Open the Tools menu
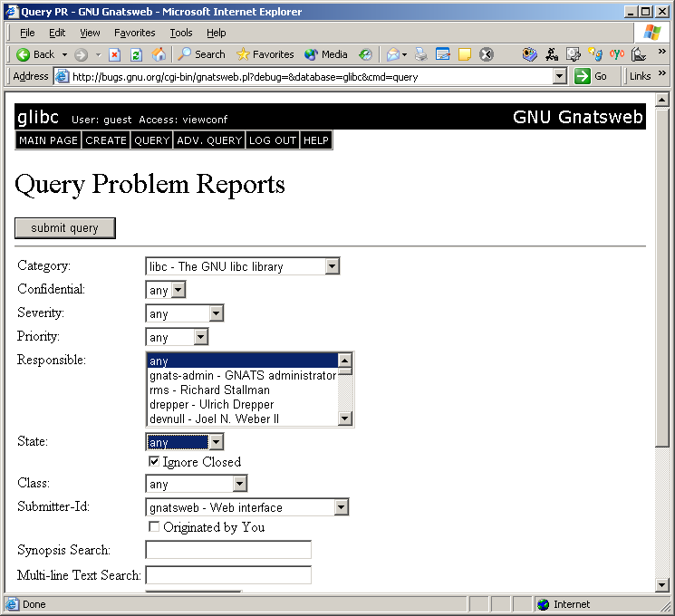 [181, 33]
